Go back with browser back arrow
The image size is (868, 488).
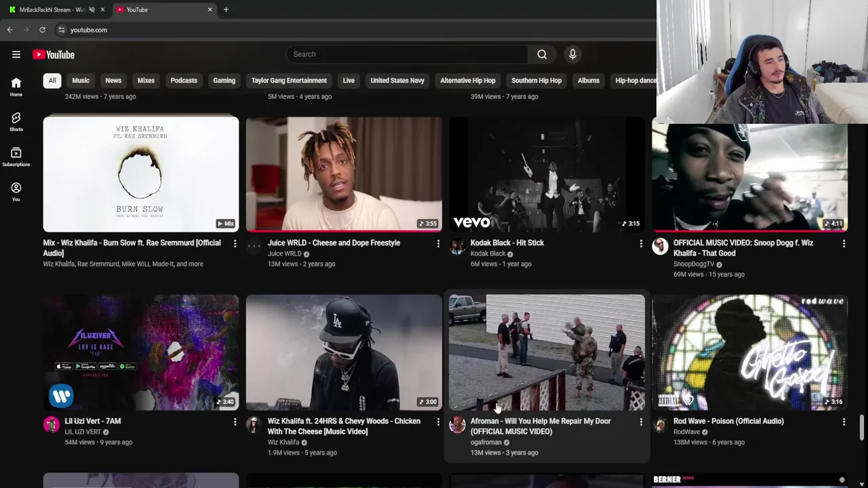(9, 30)
